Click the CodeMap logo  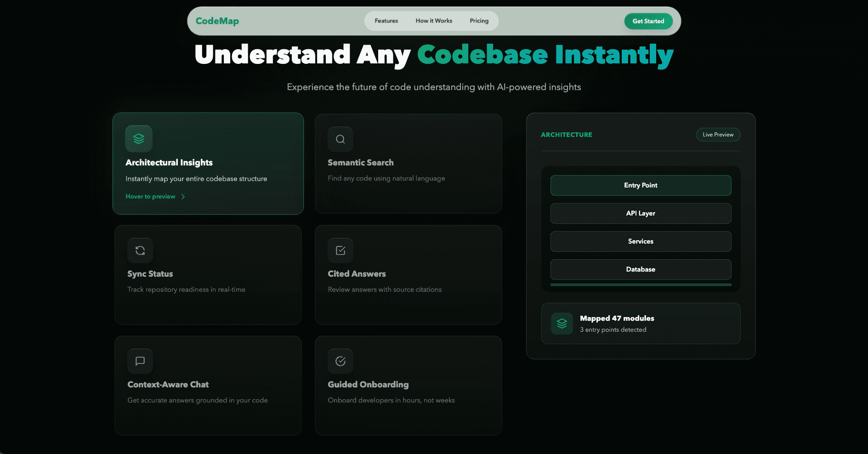(x=217, y=21)
